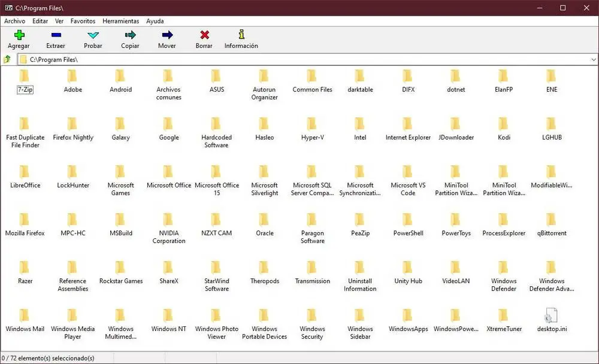Open the Favoritos menu
Screen dimensions: 599x364
83,21
